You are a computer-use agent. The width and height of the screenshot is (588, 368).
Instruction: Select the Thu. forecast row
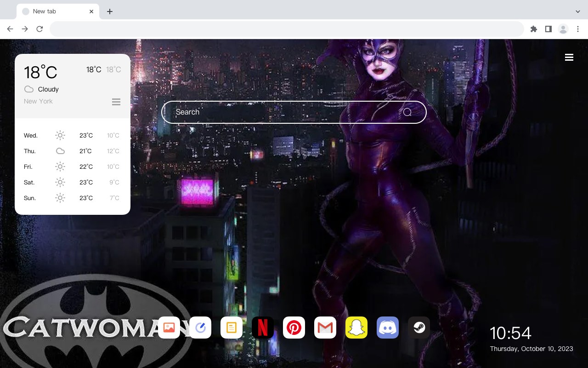[73, 151]
